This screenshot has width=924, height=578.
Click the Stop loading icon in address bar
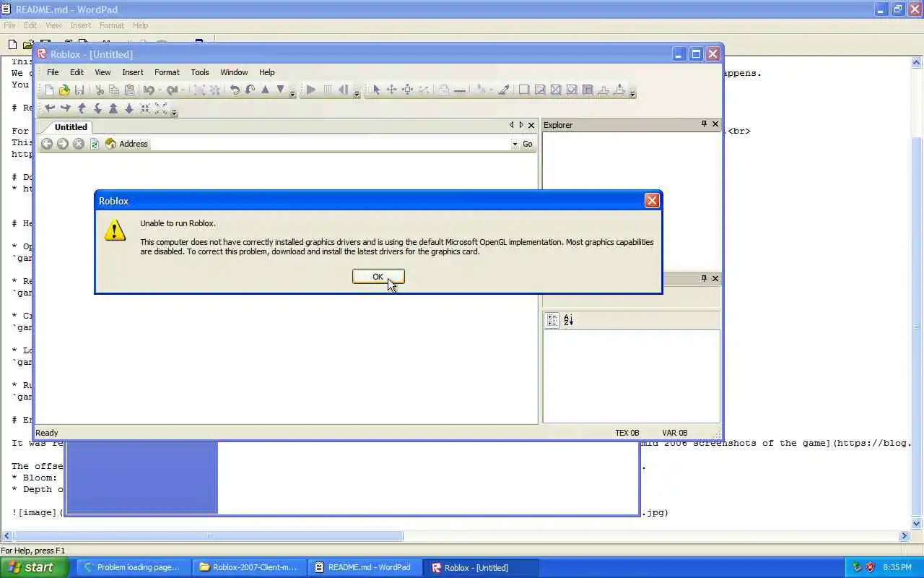(x=79, y=144)
